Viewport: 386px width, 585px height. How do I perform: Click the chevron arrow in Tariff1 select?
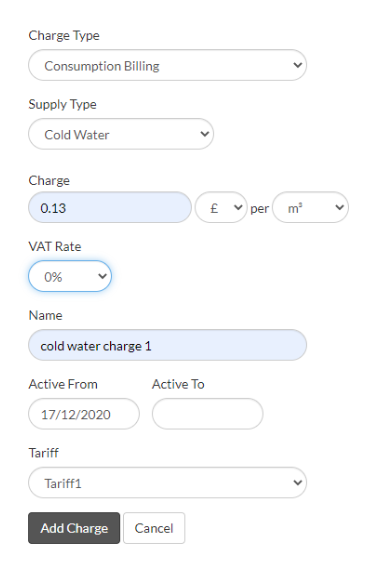tap(298, 483)
